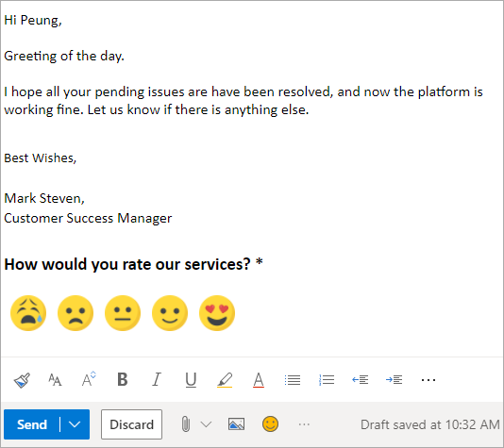Insert a numbered list
504x448 pixels.
tap(327, 380)
